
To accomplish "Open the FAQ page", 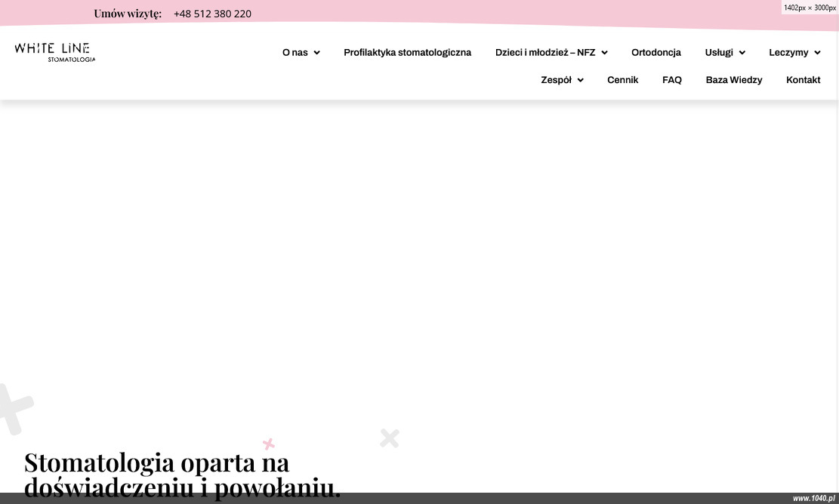I will pos(671,80).
